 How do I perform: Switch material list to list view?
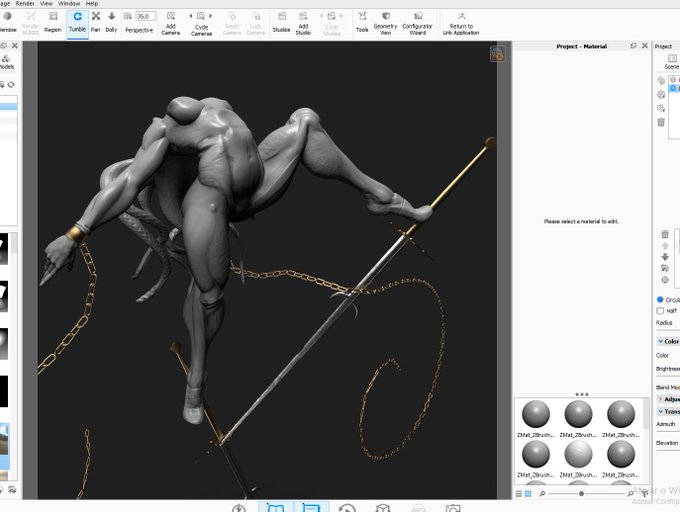coord(519,493)
